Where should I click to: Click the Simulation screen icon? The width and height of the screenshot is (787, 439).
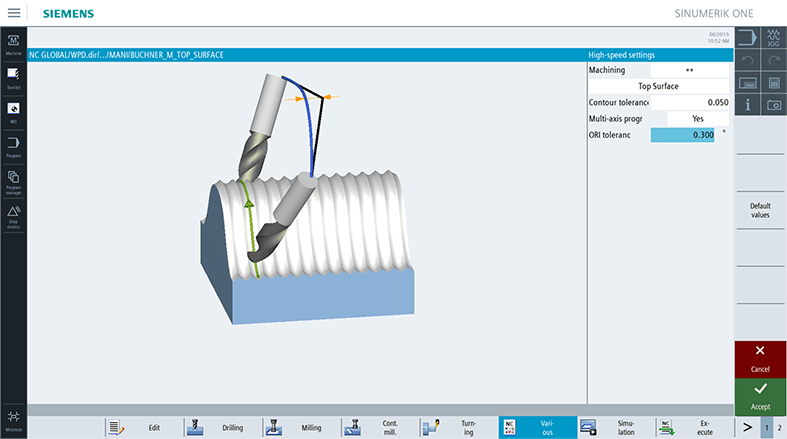pos(588,427)
